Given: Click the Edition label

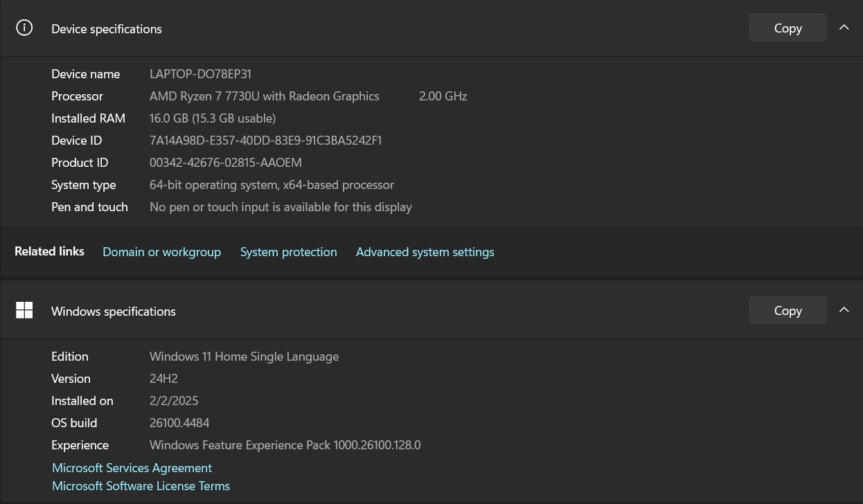Looking at the screenshot, I should 70,357.
